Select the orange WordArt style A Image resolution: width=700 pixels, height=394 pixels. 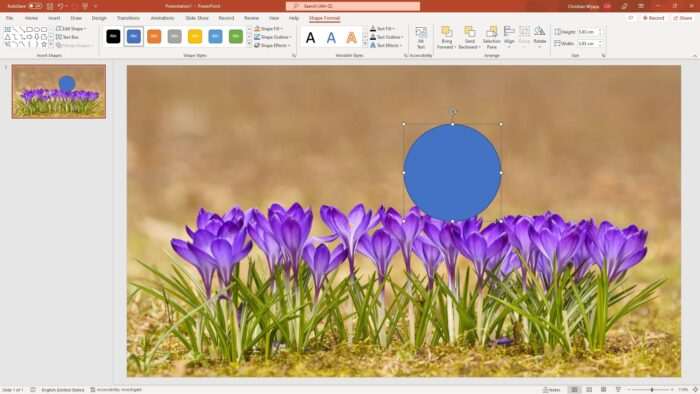point(352,37)
